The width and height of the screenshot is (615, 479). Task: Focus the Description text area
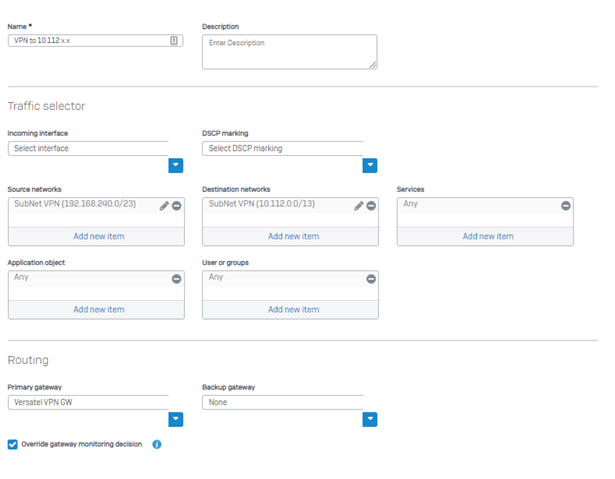click(x=290, y=52)
